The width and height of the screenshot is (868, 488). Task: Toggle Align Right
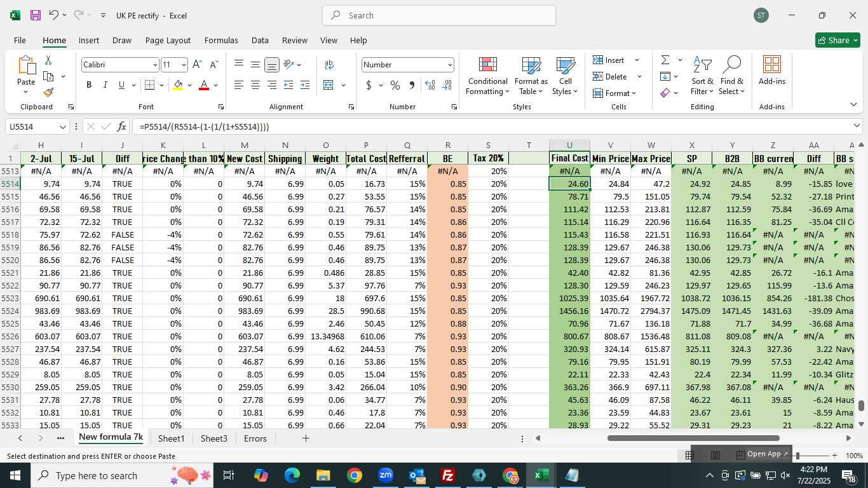272,85
